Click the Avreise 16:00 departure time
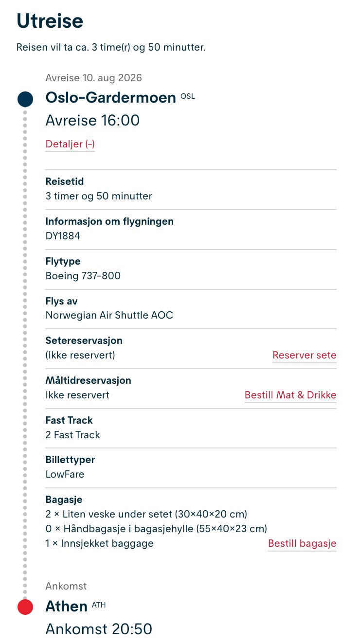 [x=92, y=120]
